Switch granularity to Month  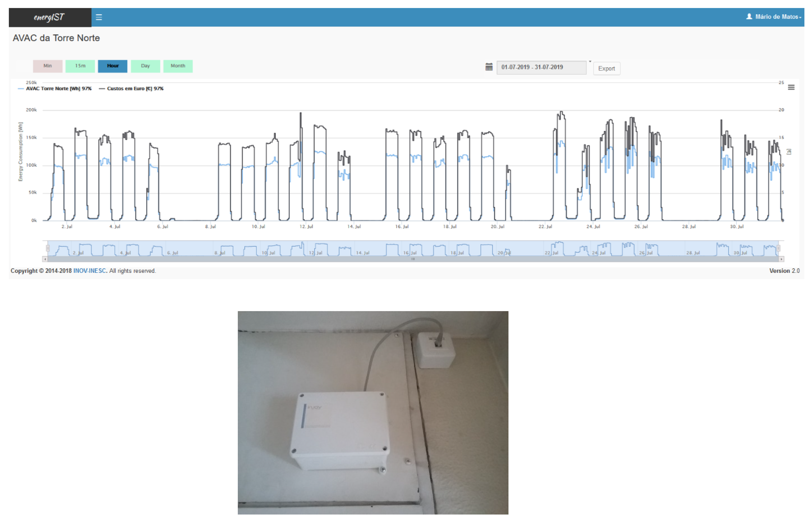point(178,66)
